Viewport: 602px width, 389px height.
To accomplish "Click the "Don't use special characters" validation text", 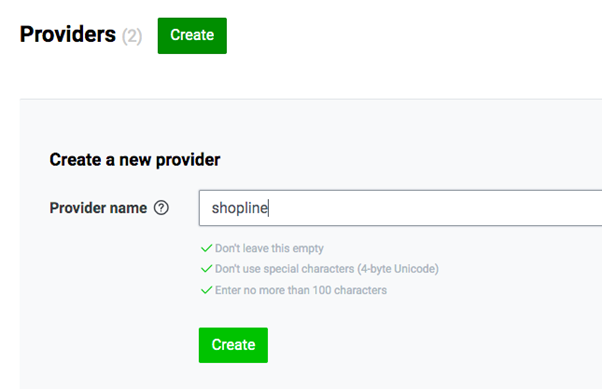I will [284, 269].
